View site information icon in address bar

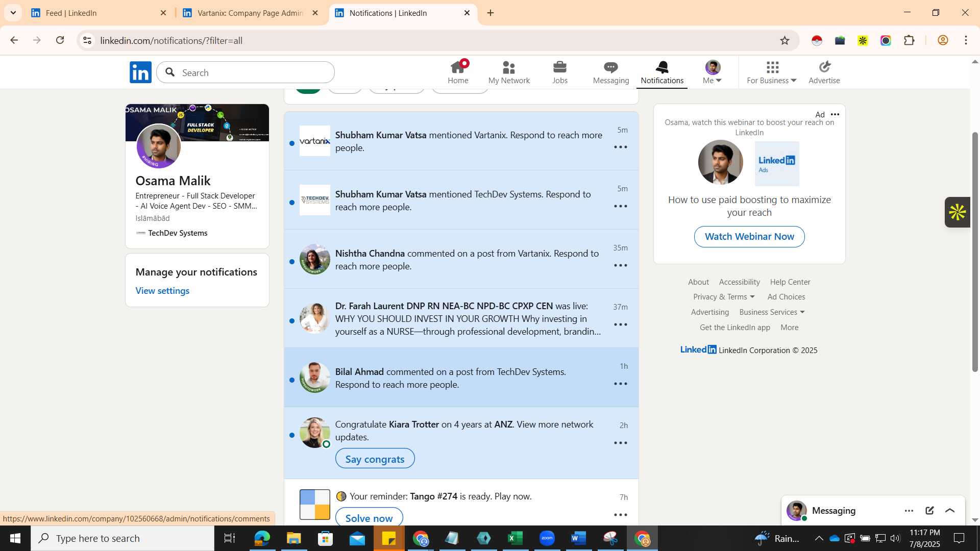tap(87, 40)
